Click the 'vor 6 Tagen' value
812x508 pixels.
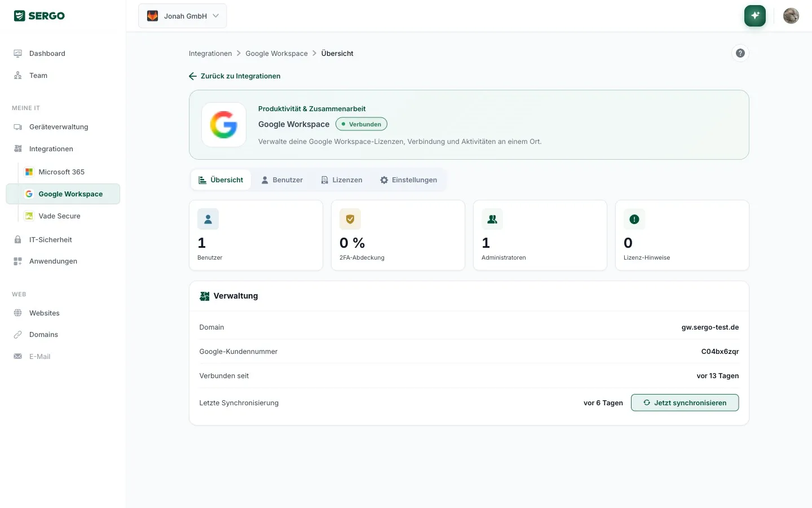click(x=603, y=403)
